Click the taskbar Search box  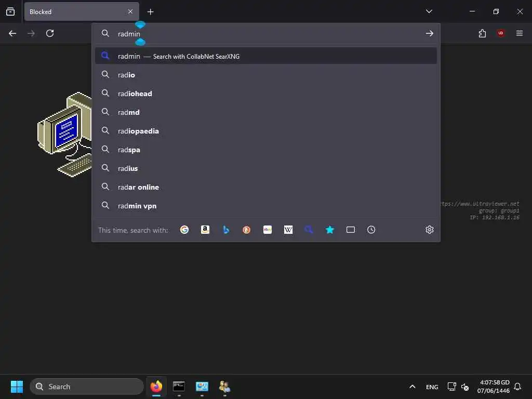(x=87, y=387)
